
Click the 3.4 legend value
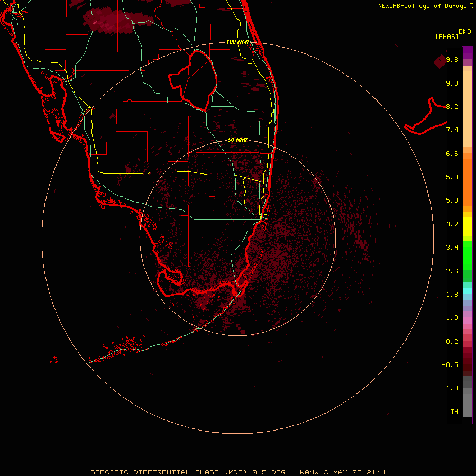click(x=452, y=248)
